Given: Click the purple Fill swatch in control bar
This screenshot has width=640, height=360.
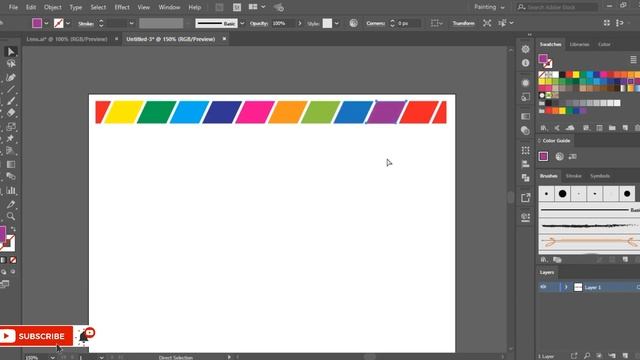Looking at the screenshot, I should point(37,23).
